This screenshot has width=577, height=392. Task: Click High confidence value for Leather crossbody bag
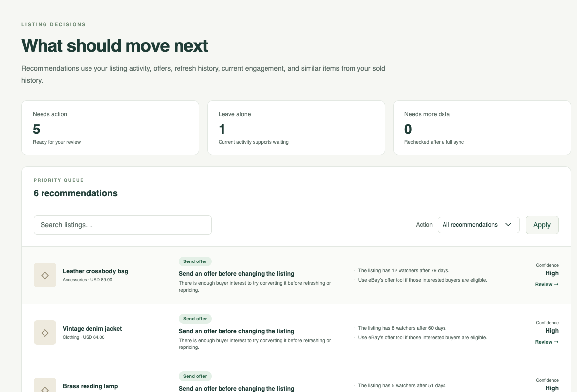pos(552,273)
